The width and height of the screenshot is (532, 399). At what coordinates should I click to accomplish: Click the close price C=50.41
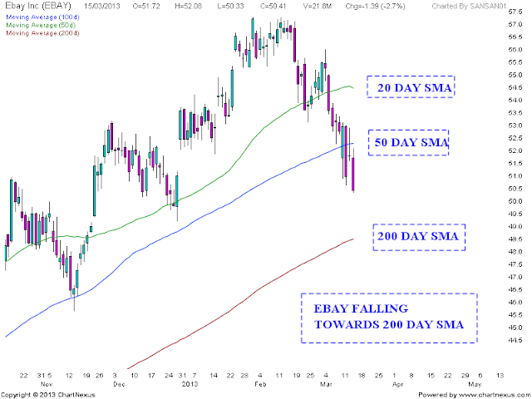[273, 6]
